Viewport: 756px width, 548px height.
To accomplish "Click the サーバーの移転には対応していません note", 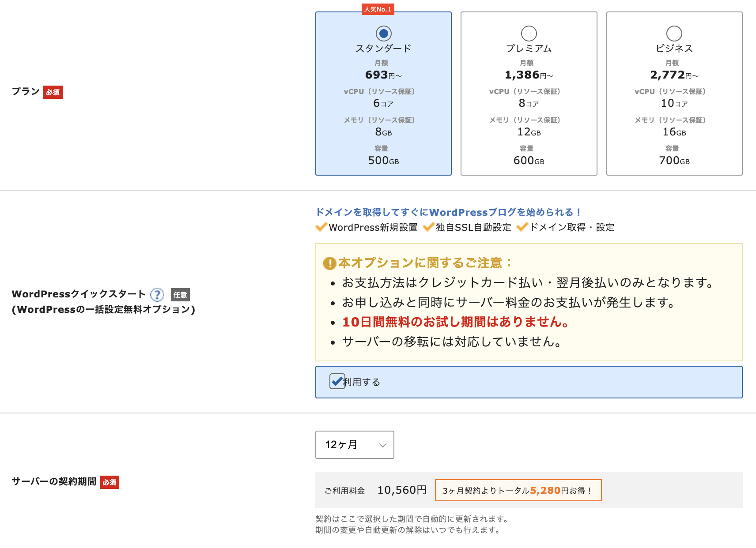I will (x=452, y=342).
